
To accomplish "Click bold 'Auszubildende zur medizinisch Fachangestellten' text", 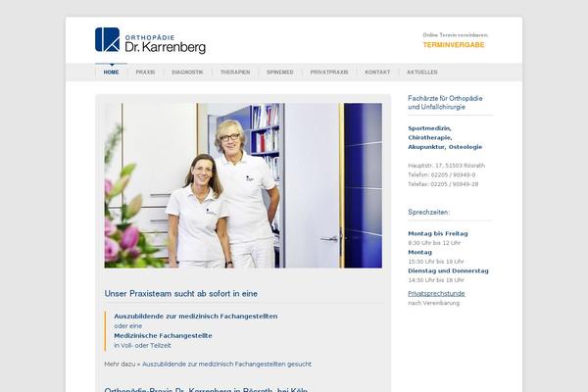I will [x=196, y=317].
